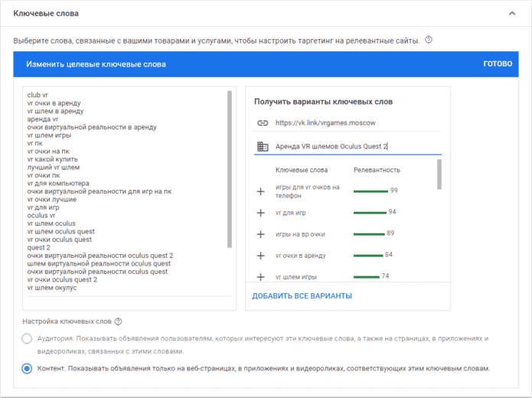532x398 pixels.
Task: Click the ГОТОВО button
Action: point(498,64)
